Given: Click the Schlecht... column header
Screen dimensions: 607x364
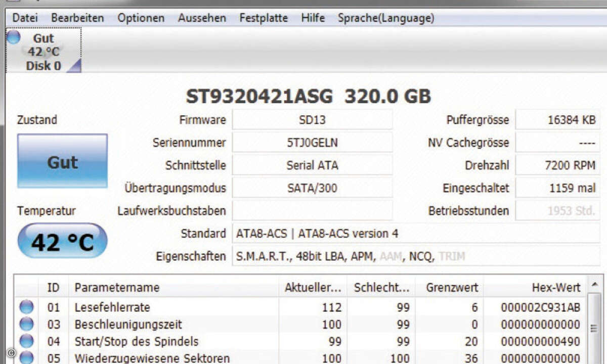Looking at the screenshot, I should pos(381,287).
